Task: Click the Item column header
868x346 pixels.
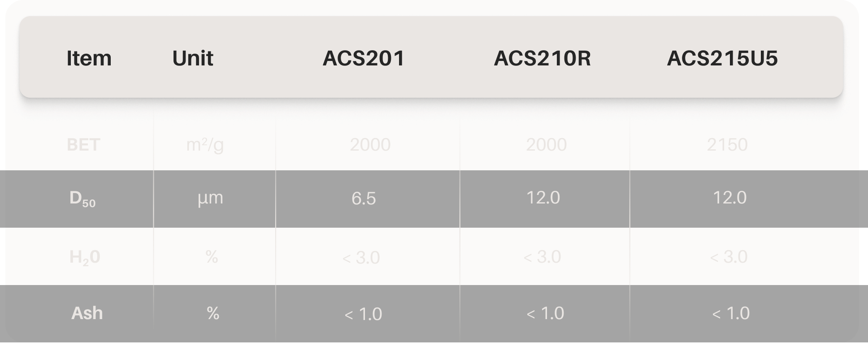Action: click(x=89, y=58)
